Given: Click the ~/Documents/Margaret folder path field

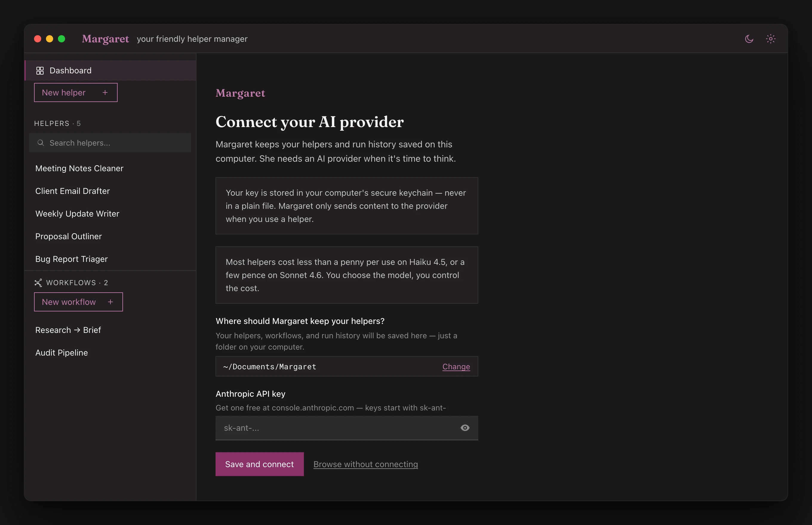Looking at the screenshot, I should tap(347, 367).
